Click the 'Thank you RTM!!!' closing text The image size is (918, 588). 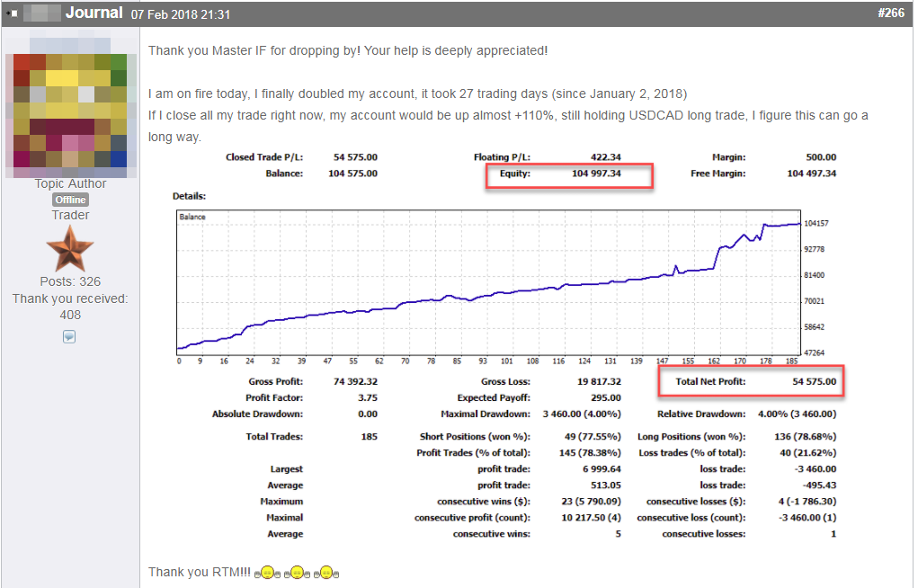[x=199, y=572]
